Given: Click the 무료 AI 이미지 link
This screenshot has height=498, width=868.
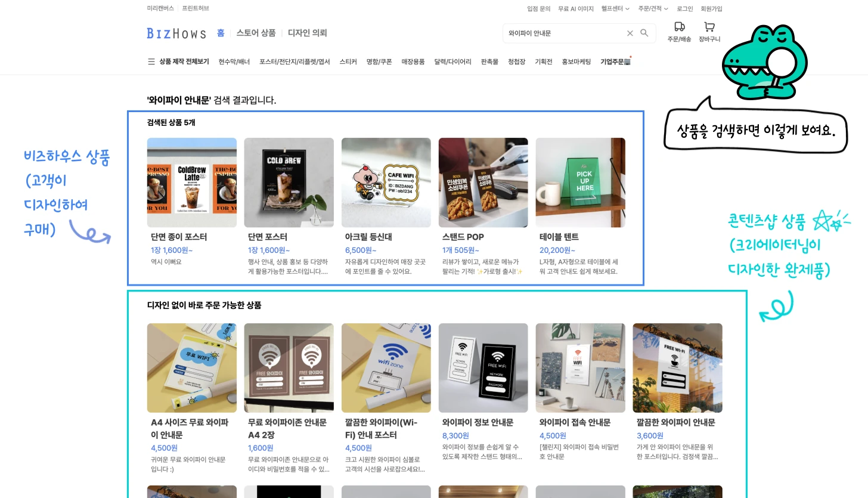Looking at the screenshot, I should (x=575, y=9).
